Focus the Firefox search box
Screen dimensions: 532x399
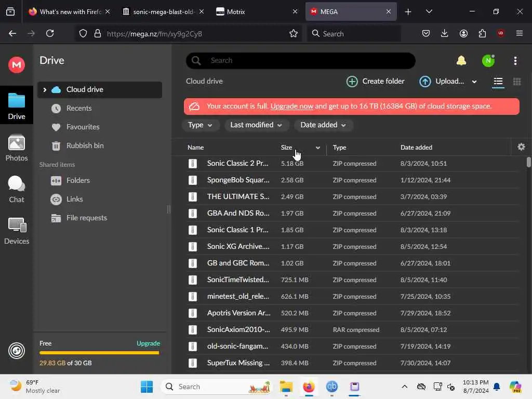(x=353, y=33)
